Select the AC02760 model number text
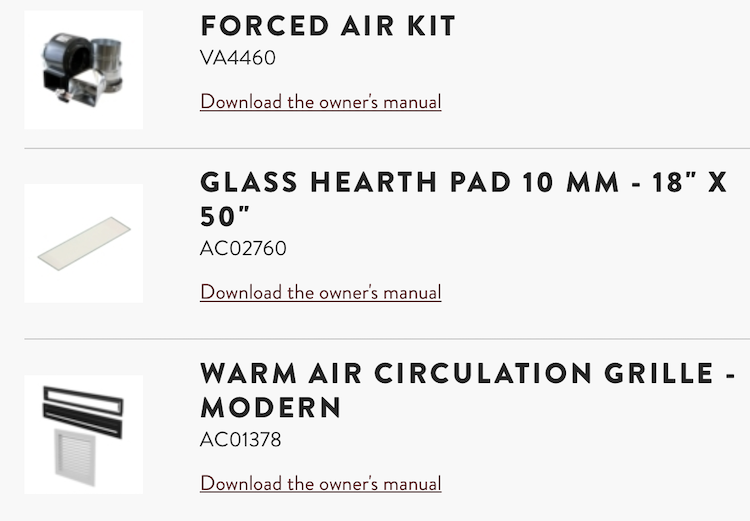 click(x=243, y=249)
